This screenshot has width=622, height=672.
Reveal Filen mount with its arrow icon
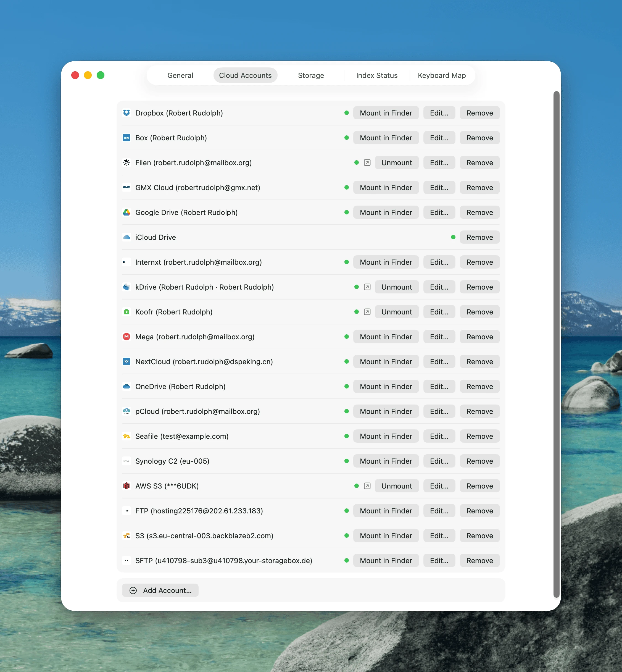(x=367, y=163)
